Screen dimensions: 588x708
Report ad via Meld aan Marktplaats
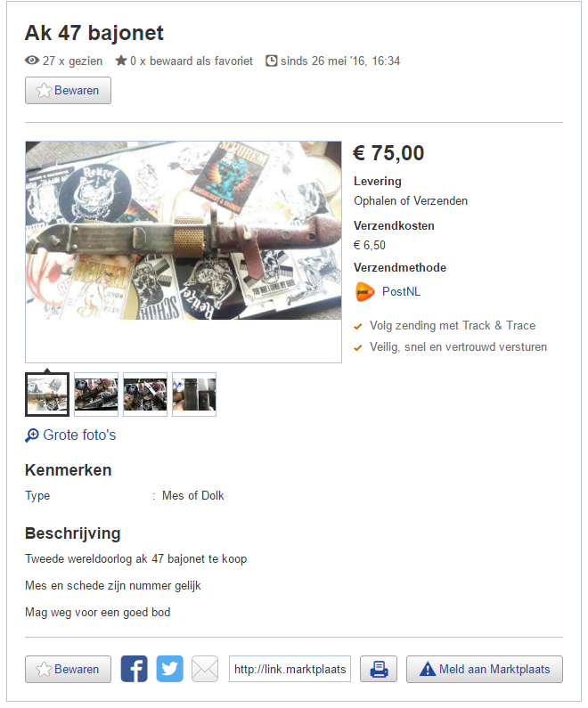point(484,669)
